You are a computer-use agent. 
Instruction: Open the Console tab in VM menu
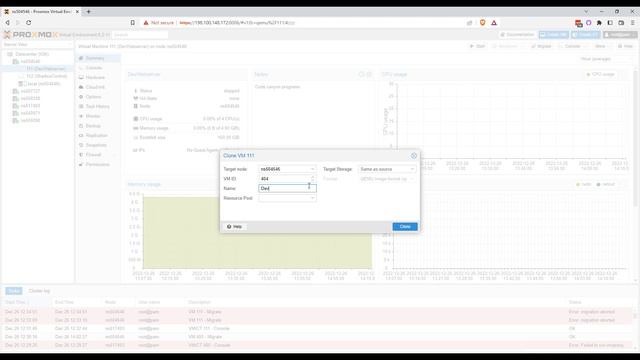point(98,68)
